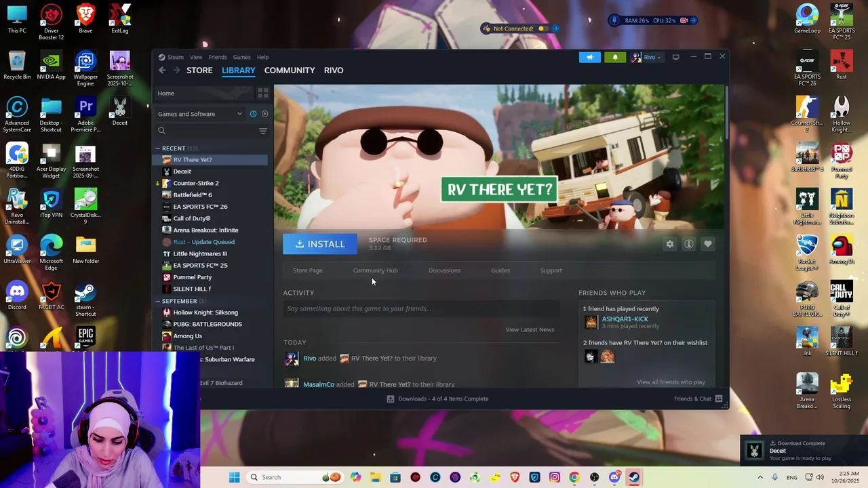Open advanced filter options icon in library search
Image resolution: width=868 pixels, height=488 pixels.
(263, 131)
